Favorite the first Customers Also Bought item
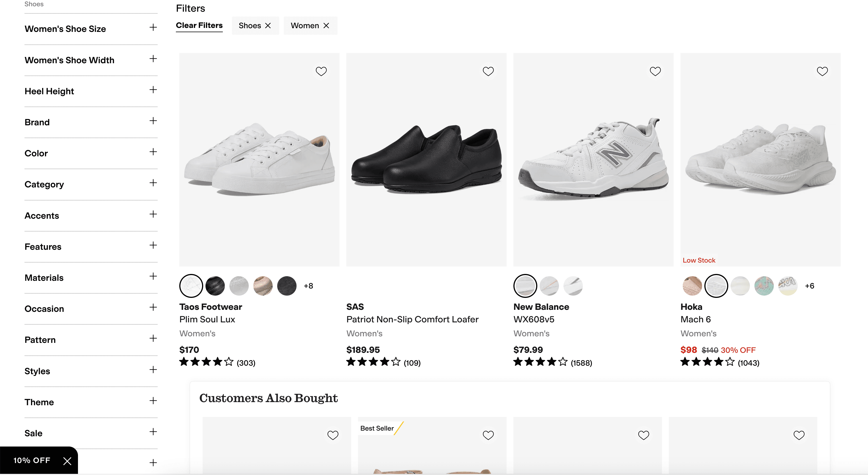 point(333,435)
